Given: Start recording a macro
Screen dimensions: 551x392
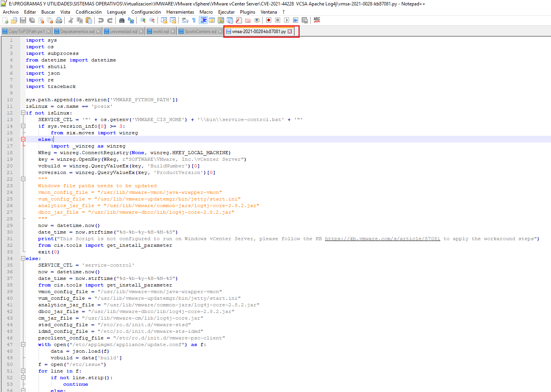Looking at the screenshot, I should [x=269, y=20].
